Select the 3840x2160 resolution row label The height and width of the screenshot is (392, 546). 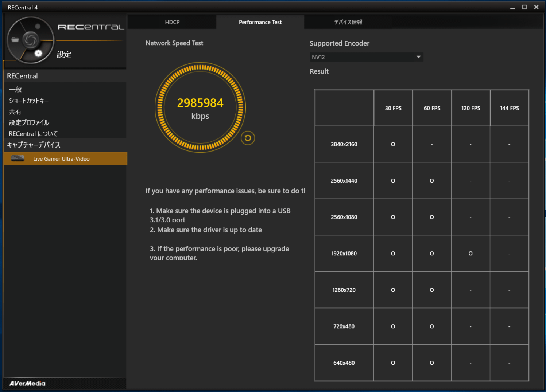pos(344,144)
